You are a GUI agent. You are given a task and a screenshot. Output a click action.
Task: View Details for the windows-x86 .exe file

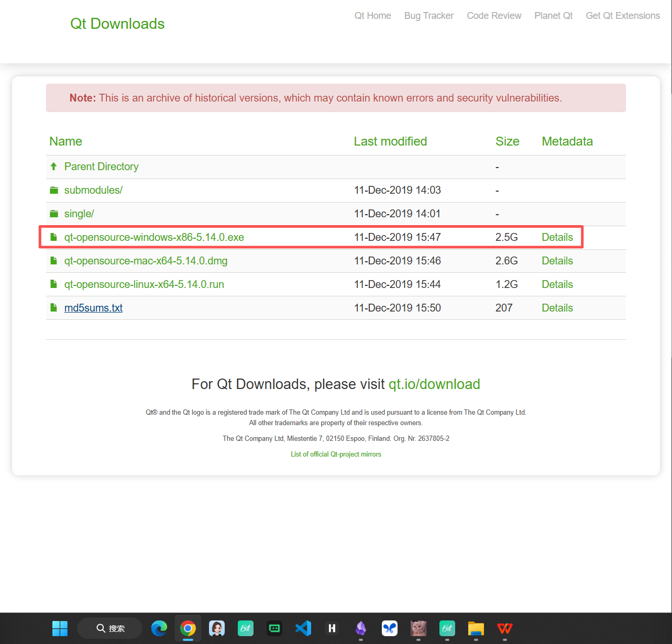pos(557,237)
